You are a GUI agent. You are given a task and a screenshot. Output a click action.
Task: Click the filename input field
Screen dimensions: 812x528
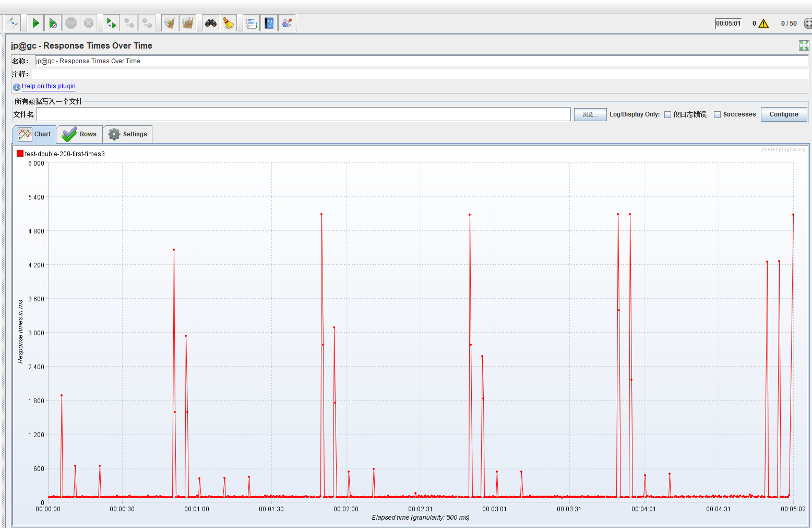[x=304, y=114]
